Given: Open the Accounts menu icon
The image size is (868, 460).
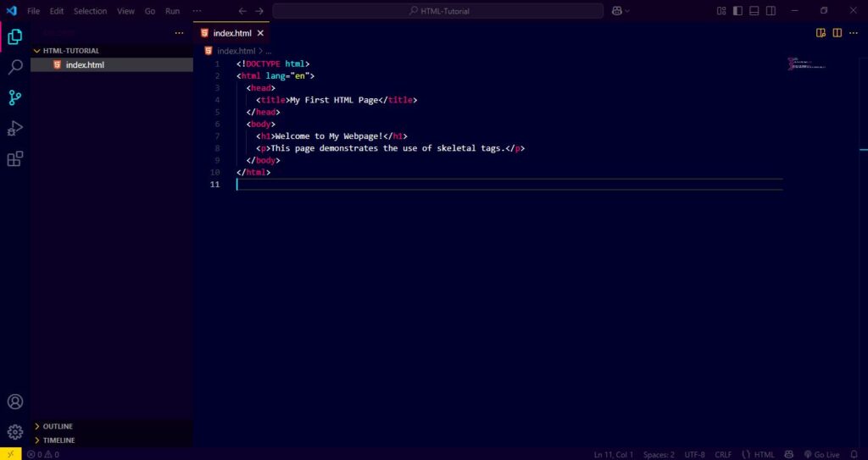Looking at the screenshot, I should click(15, 402).
